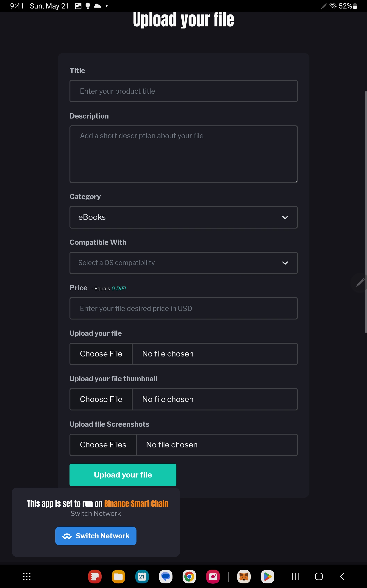Click the blue Switch Network button

click(96, 536)
